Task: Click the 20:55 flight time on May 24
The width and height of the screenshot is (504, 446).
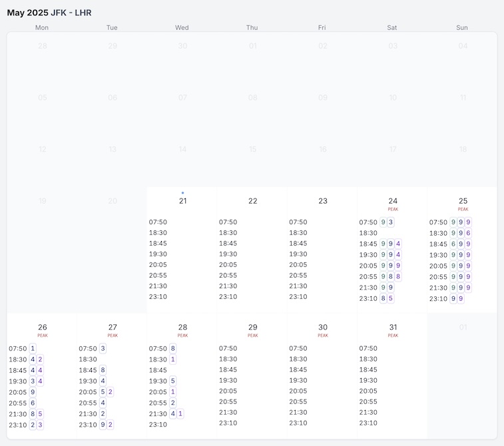Action: (368, 277)
